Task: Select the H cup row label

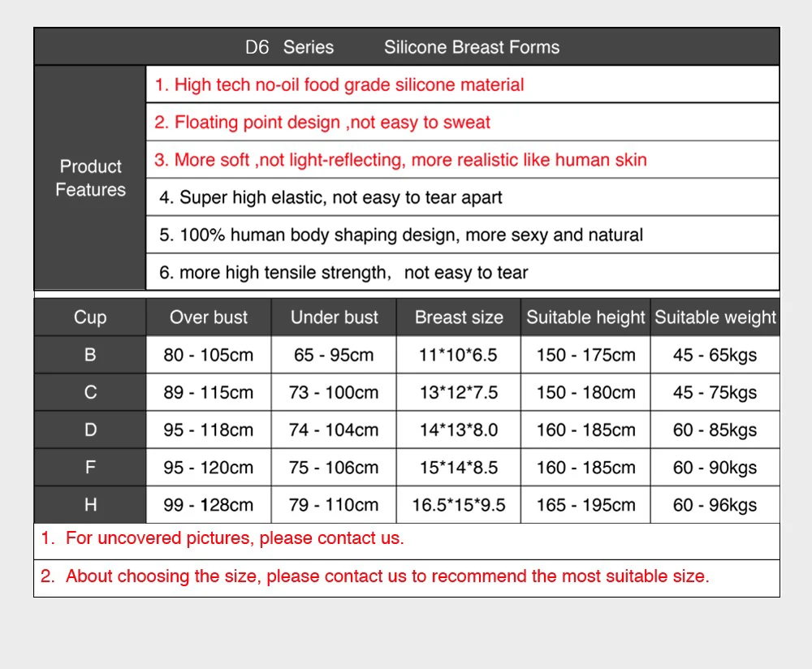Action: [90, 505]
